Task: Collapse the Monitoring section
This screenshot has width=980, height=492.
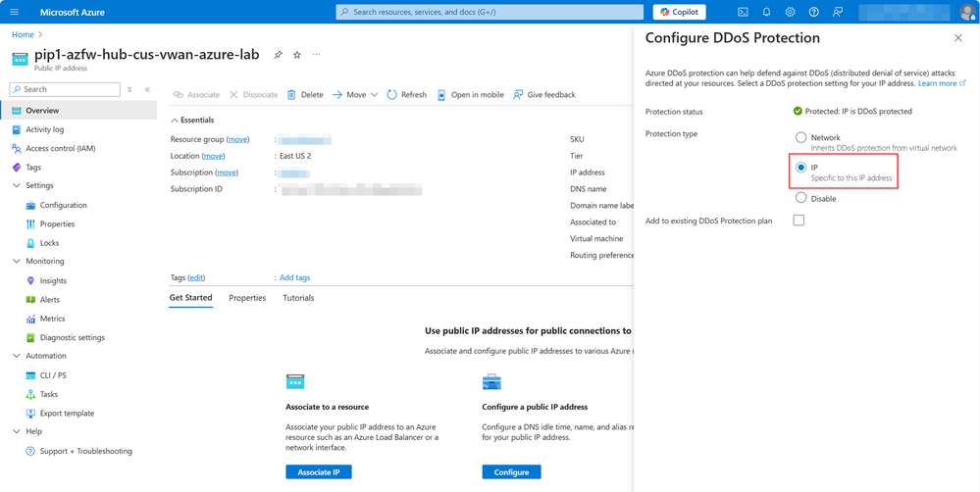Action: point(17,261)
